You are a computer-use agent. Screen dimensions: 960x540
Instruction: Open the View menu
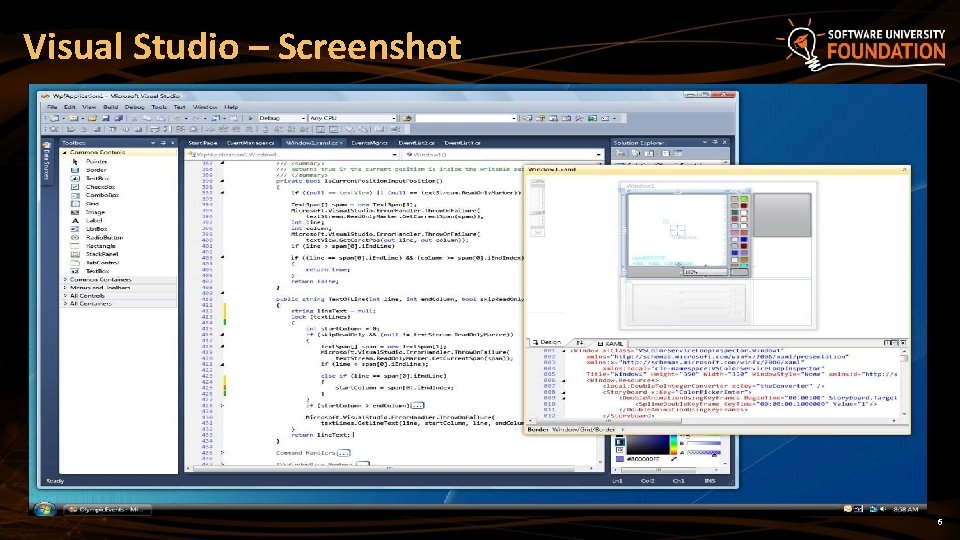[x=89, y=107]
